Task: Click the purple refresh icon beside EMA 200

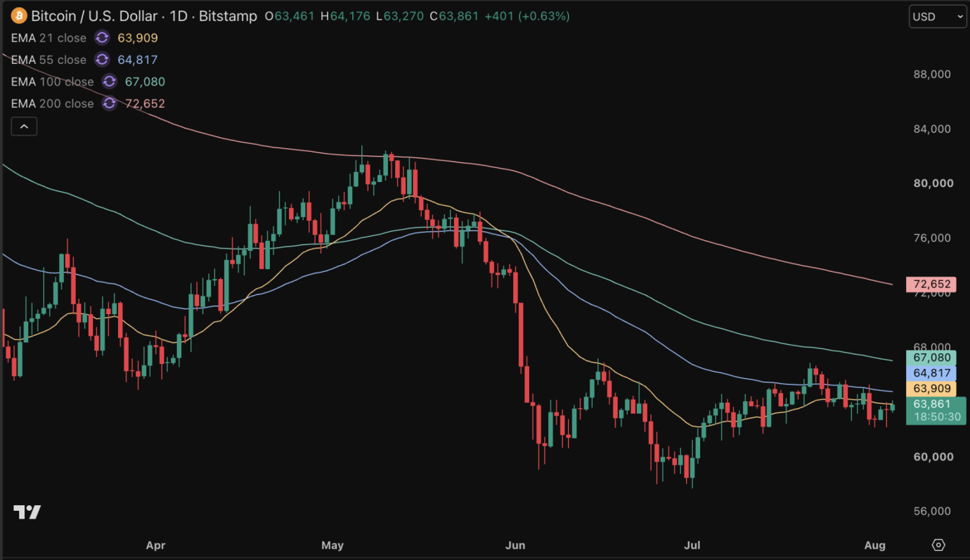Action: (109, 103)
